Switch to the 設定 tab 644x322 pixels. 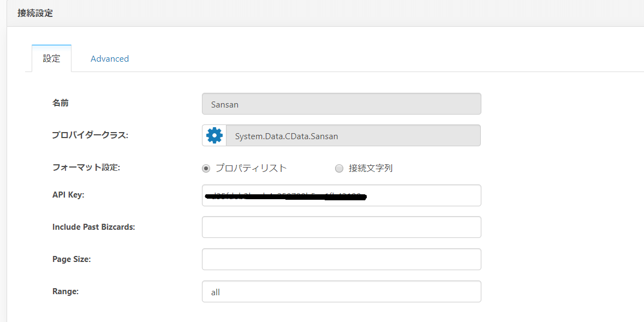[x=52, y=58]
